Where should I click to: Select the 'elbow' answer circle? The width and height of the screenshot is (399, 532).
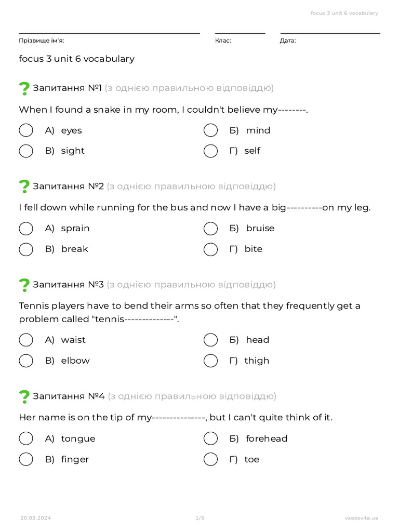(x=26, y=361)
